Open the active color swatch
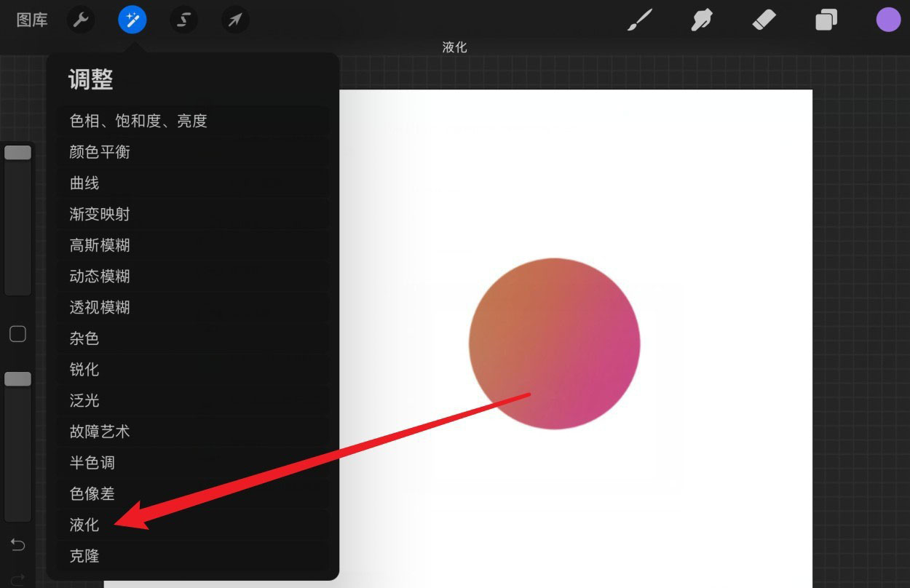The image size is (910, 588). point(889,20)
